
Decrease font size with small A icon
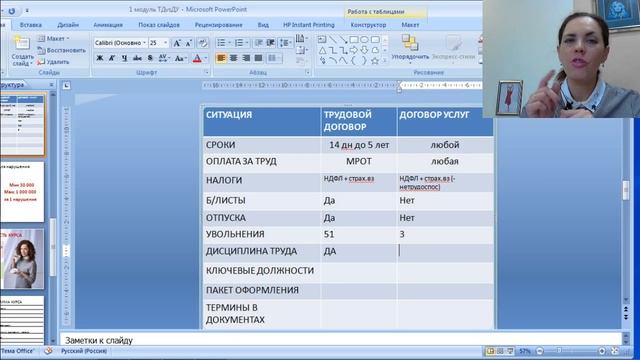tap(188, 43)
